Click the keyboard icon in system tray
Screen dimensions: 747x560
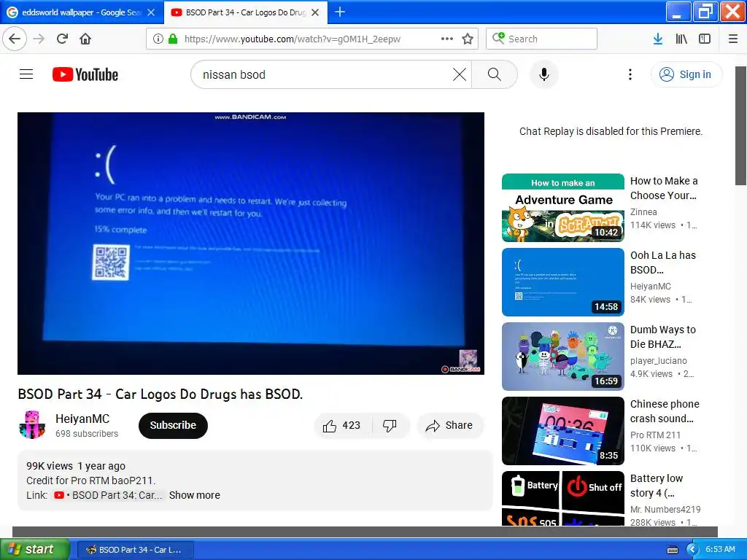pos(673,550)
